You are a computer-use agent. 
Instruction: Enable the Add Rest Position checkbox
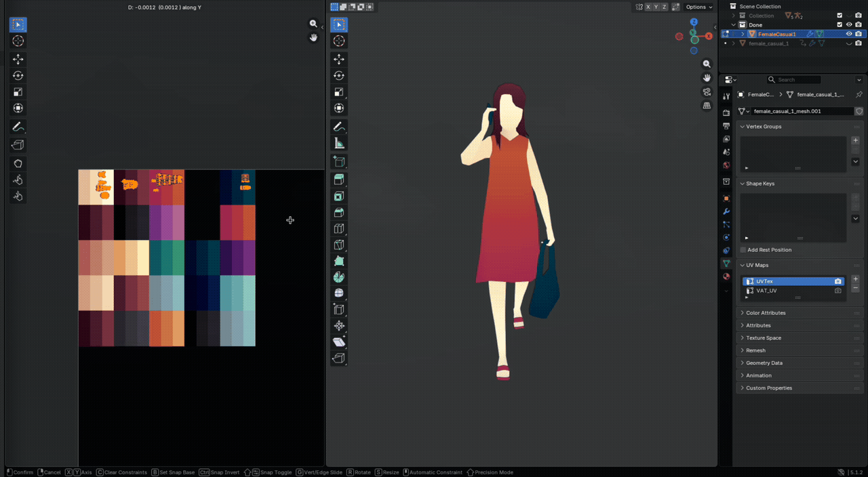pyautogui.click(x=743, y=250)
